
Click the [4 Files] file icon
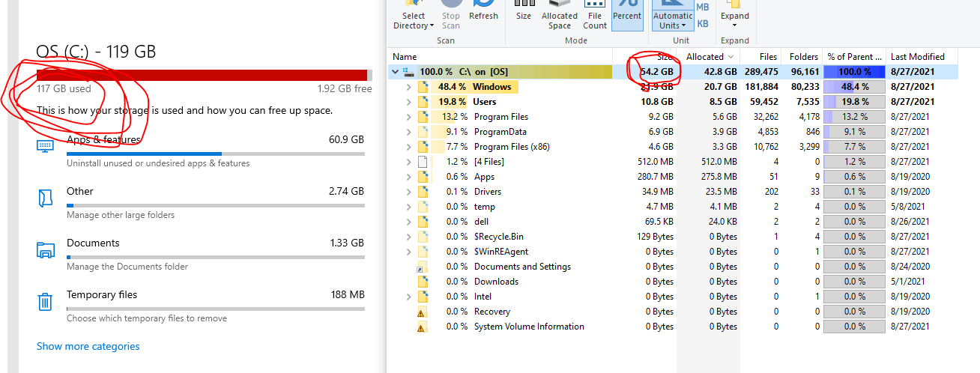point(423,162)
